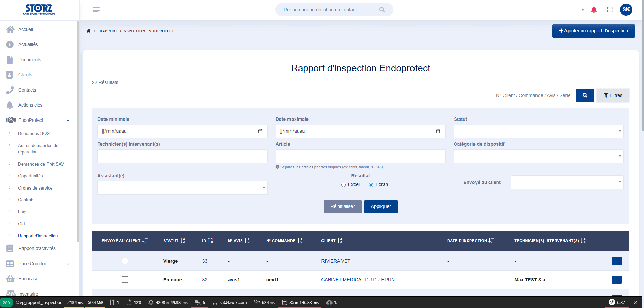Open the Statut dropdown filter

[x=539, y=131]
